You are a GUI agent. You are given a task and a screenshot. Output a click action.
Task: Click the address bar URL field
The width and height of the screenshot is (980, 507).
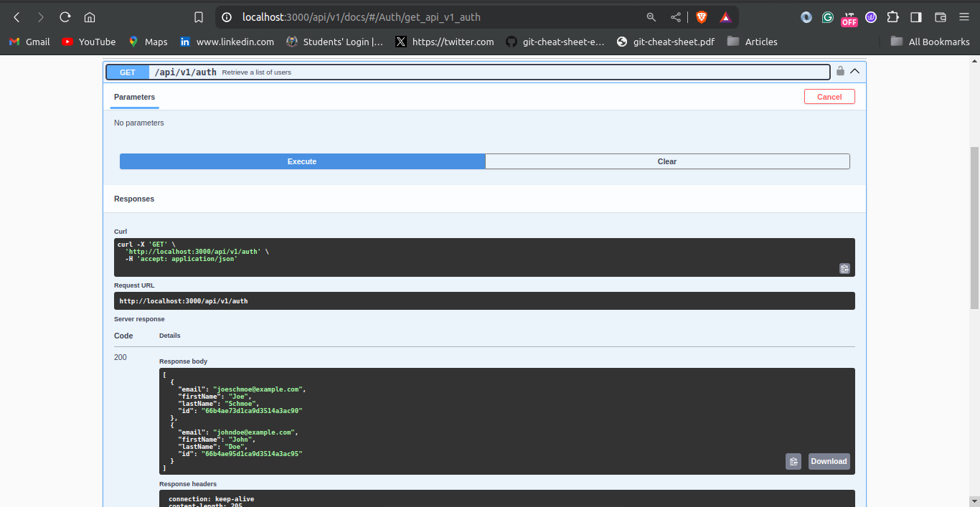(430, 17)
